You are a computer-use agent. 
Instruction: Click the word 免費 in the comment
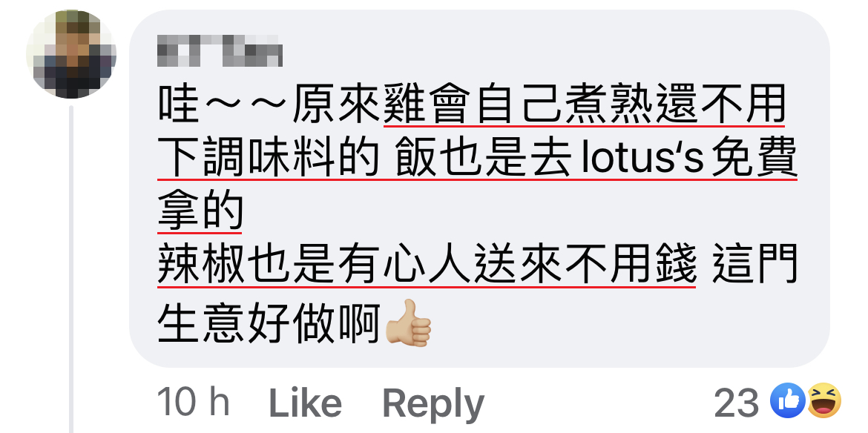[754, 160]
